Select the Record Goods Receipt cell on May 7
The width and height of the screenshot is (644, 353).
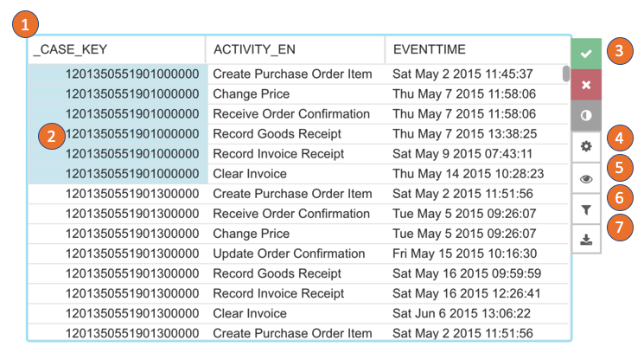coord(277,134)
